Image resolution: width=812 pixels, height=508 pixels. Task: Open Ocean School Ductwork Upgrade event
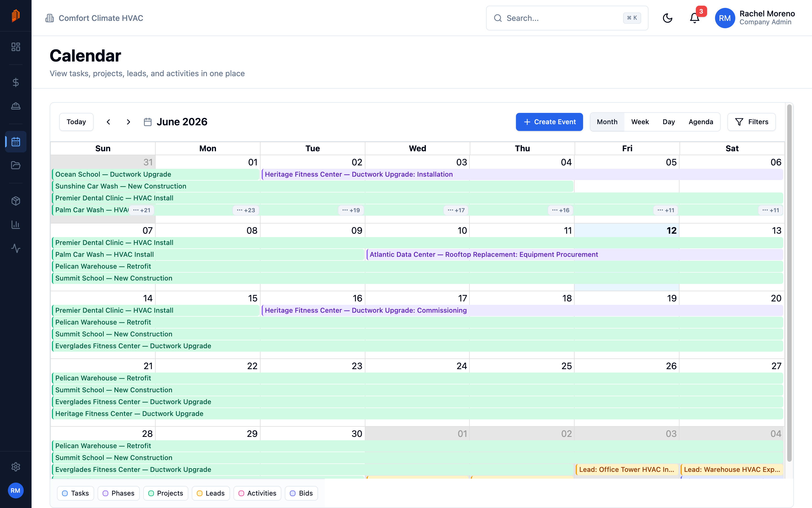[x=155, y=174]
